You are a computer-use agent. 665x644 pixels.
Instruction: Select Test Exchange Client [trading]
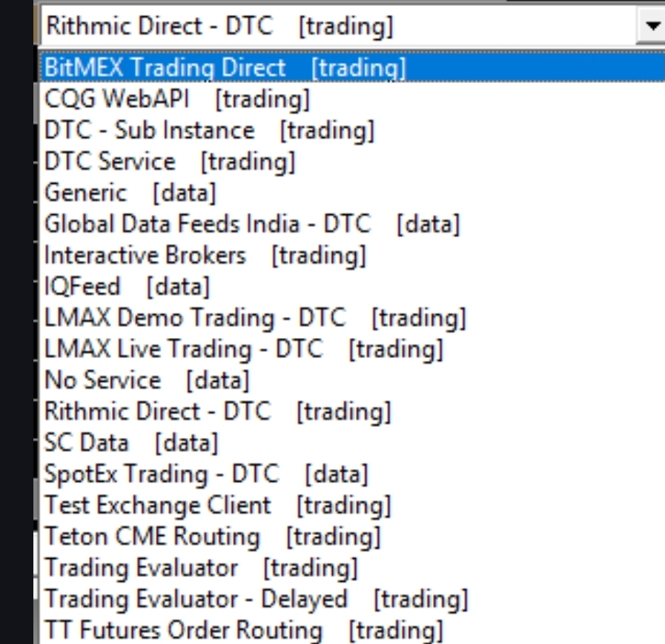[x=352, y=505]
